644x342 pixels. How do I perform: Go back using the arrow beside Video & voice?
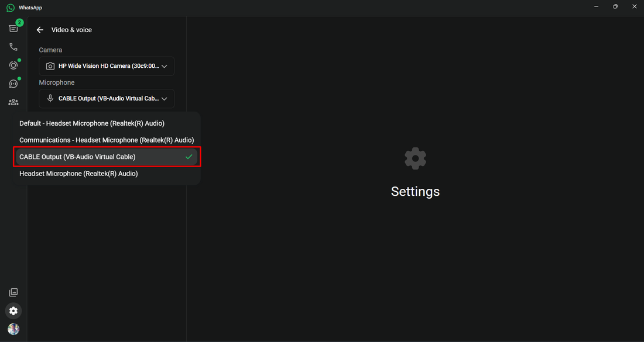tap(40, 30)
